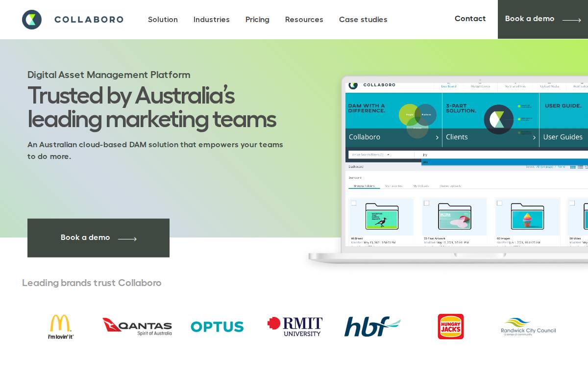The height and width of the screenshot is (368, 588).
Task: Select Dashboard tab in laptop screen nav
Action: tap(449, 86)
